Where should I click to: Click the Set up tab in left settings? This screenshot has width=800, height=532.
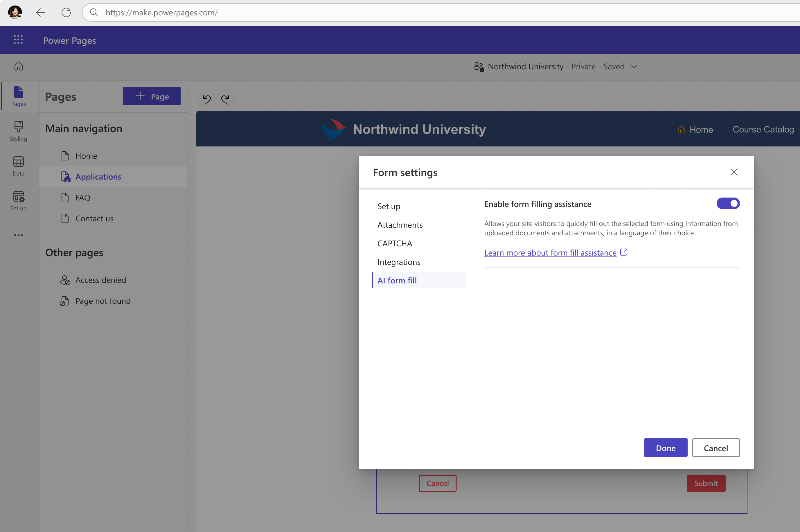[x=389, y=205]
